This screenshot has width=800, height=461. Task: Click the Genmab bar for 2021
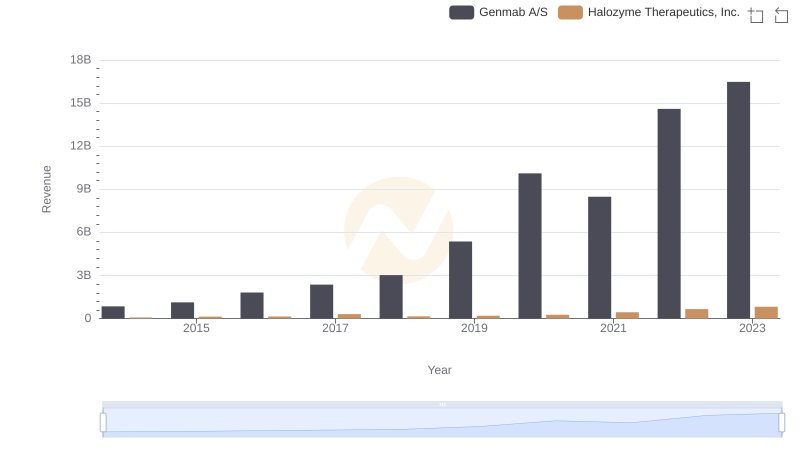click(599, 258)
